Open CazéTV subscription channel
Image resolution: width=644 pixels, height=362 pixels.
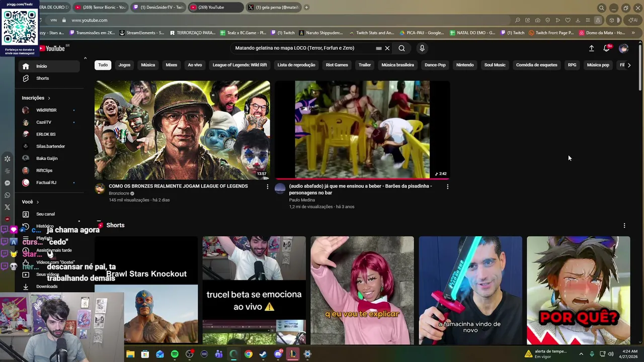tap(49, 122)
